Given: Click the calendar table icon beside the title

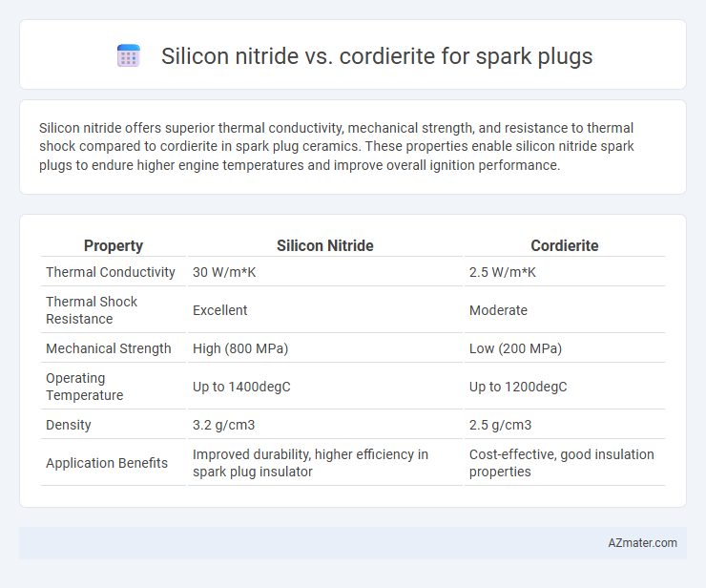Looking at the screenshot, I should click(x=129, y=56).
